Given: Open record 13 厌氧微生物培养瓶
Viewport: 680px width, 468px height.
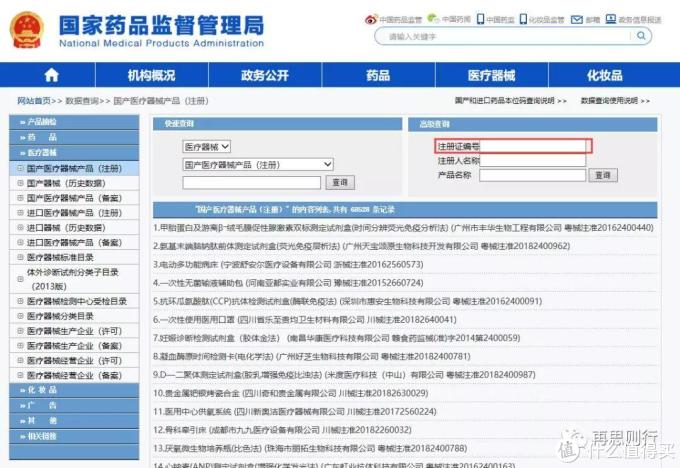Looking at the screenshot, I should [x=310, y=448].
